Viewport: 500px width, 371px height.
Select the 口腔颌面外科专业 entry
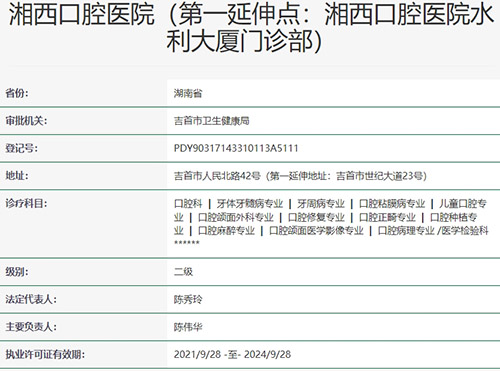tap(236, 217)
